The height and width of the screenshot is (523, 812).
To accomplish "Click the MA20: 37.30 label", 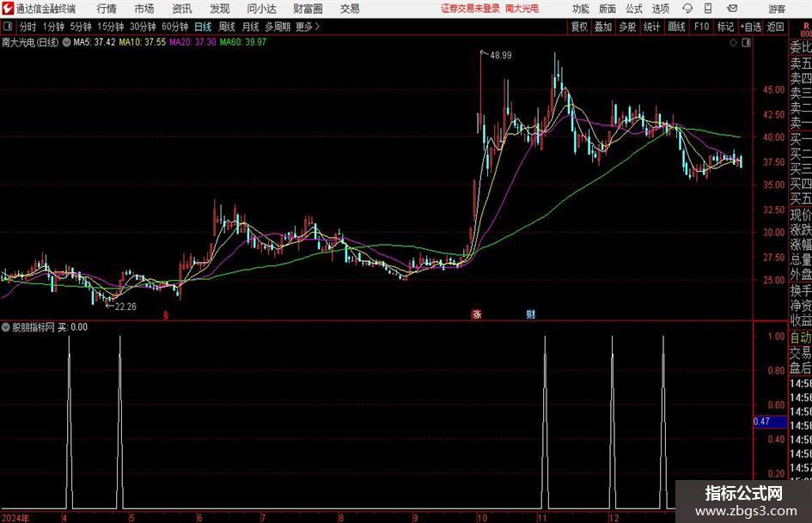I will (x=192, y=42).
